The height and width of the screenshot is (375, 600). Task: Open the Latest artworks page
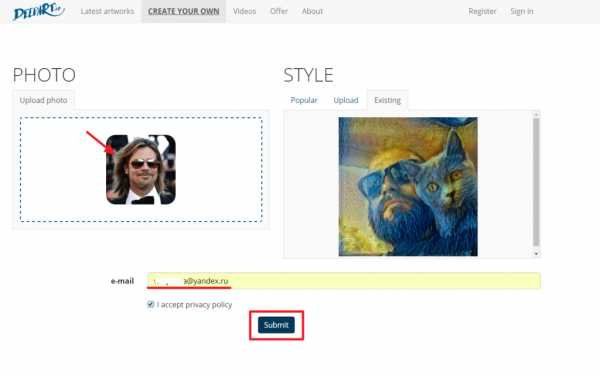(108, 11)
